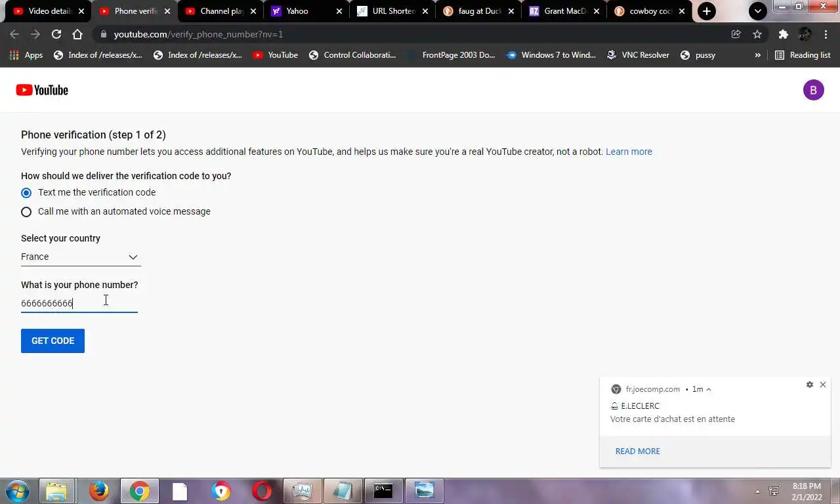Switch to the cowboy DuckDuckGo tab
Viewport: 840px width, 504px height.
pos(650,11)
